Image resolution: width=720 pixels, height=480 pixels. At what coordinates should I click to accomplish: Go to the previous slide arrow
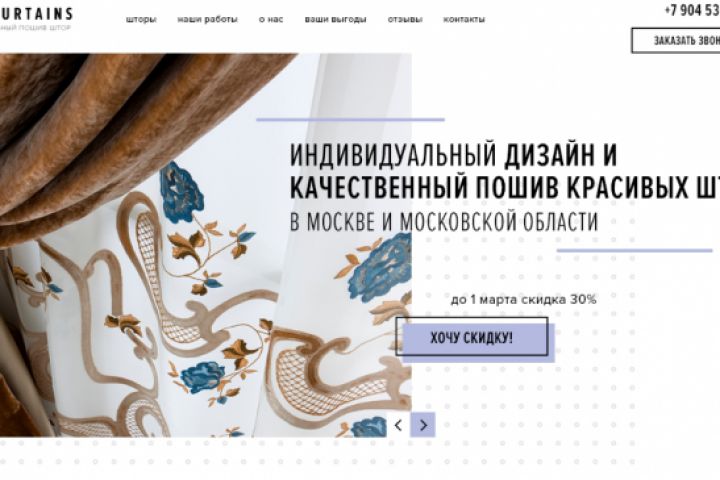click(398, 425)
